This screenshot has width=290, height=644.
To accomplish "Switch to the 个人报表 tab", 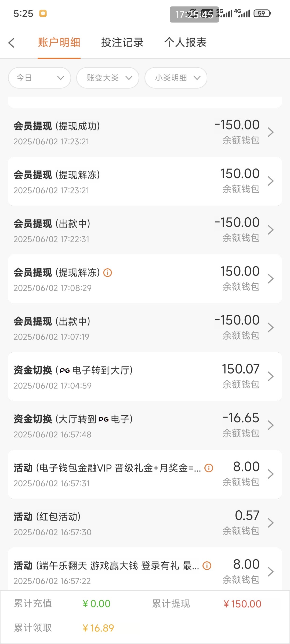I will [x=185, y=42].
